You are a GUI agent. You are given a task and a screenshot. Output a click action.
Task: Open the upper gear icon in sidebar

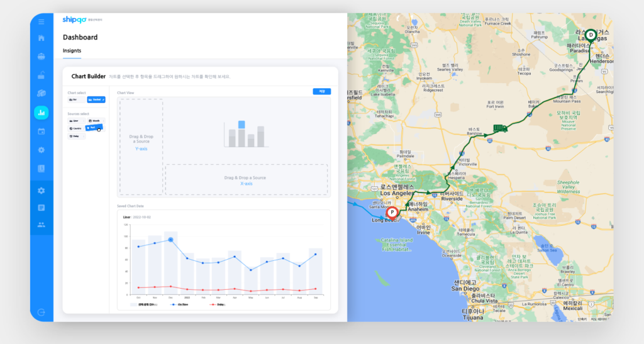42,150
